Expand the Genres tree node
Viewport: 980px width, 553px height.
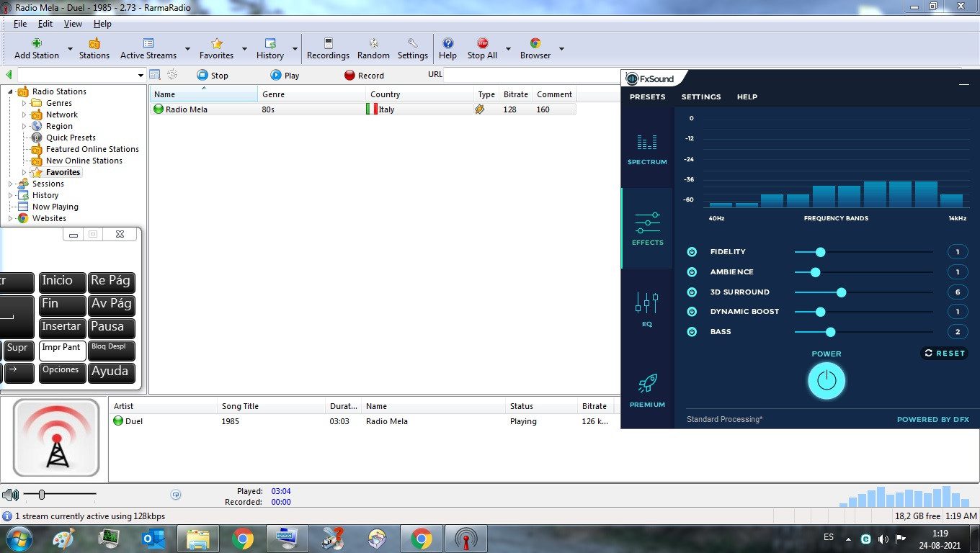(24, 103)
